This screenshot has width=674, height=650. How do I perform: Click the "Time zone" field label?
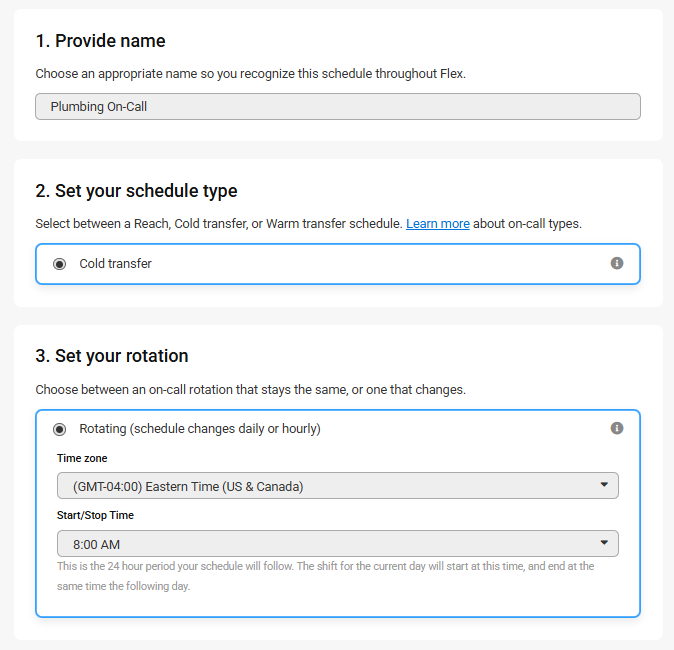82,458
